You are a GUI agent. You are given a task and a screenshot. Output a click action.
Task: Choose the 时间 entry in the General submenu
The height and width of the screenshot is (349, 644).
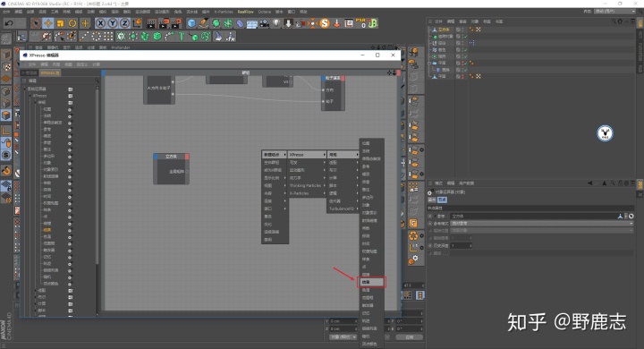click(x=372, y=243)
